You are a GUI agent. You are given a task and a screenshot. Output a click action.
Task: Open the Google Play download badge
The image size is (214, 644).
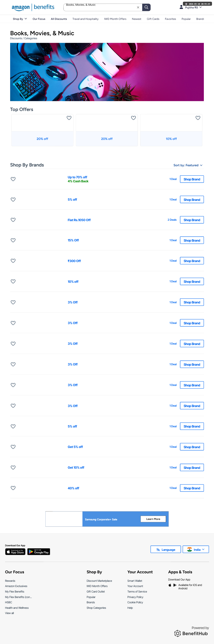click(38, 552)
